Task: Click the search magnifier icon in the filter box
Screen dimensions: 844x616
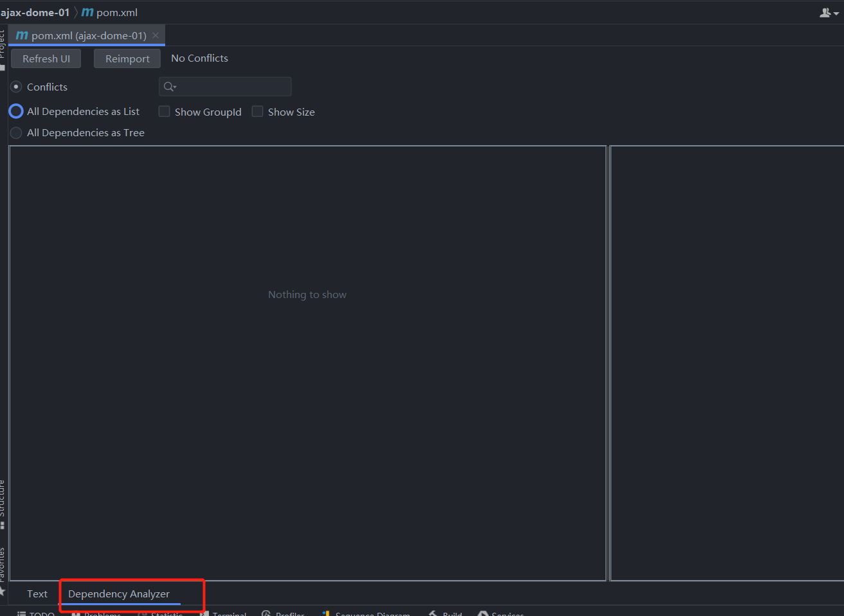Action: click(x=170, y=87)
